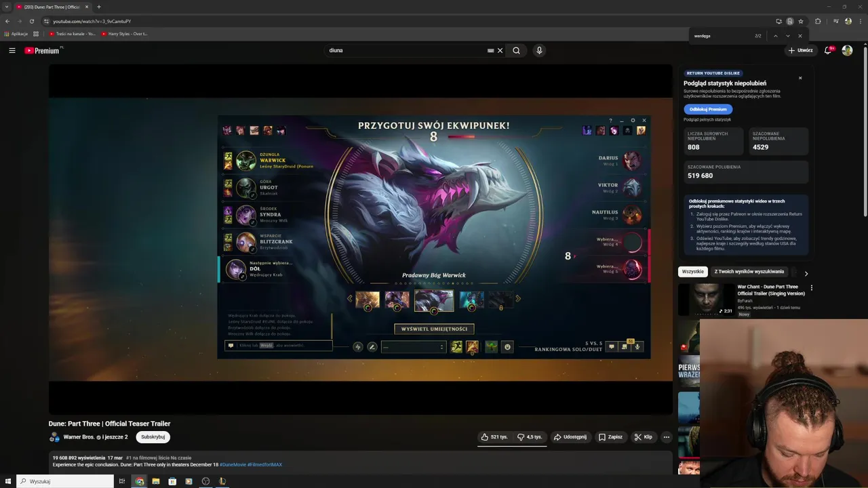Viewport: 868px width, 488px height.
Task: Reload the page in browser toolbar
Action: click(x=31, y=21)
